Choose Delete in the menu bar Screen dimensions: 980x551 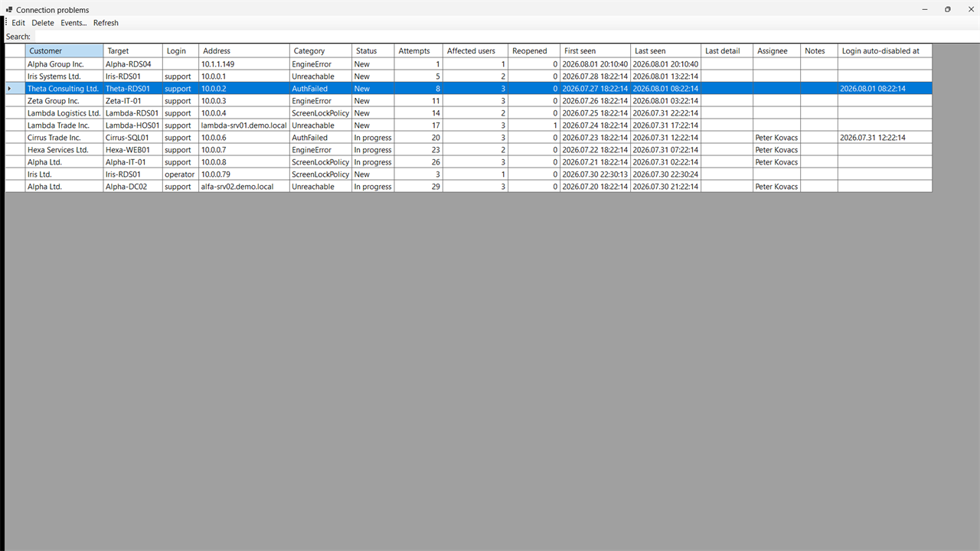pos(43,23)
